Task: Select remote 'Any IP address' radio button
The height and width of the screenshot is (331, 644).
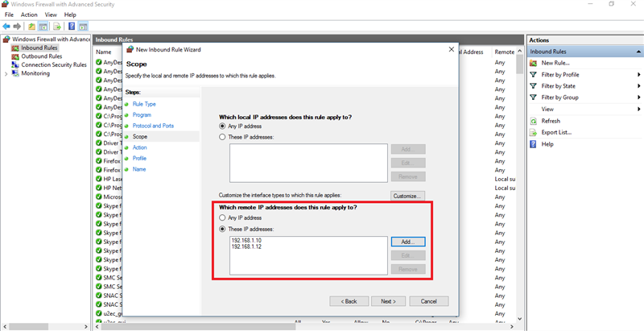Action: point(223,218)
